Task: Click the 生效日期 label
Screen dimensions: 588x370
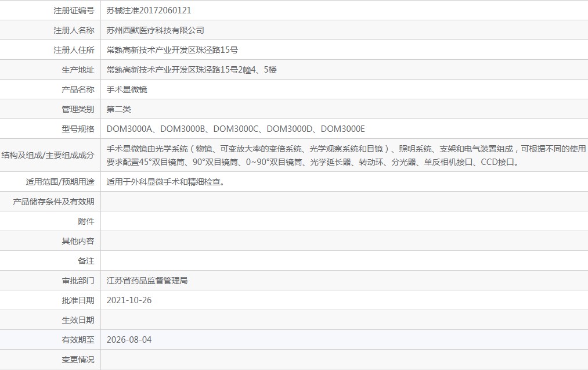Action: (78, 320)
